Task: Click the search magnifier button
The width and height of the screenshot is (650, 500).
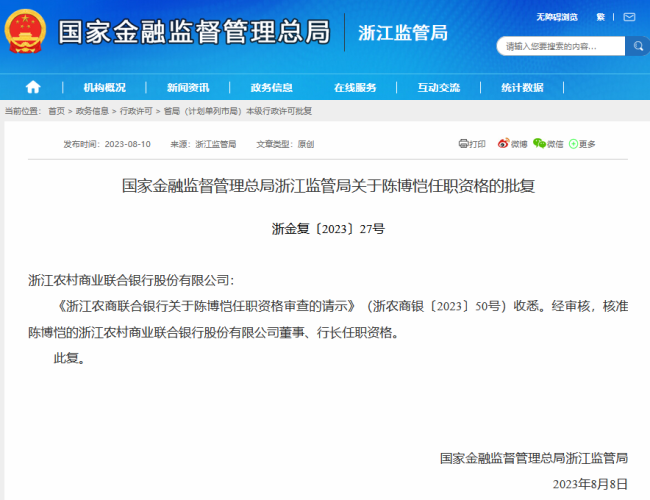Action: 638,46
